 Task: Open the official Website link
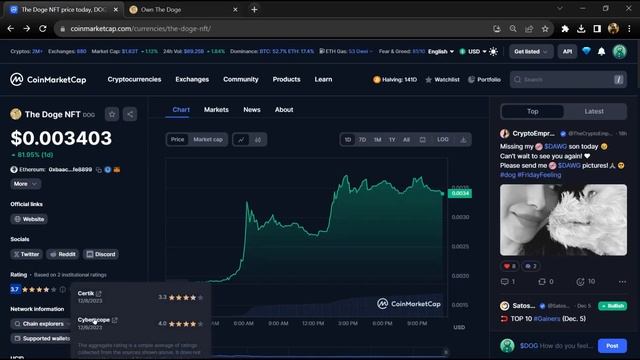(29, 219)
